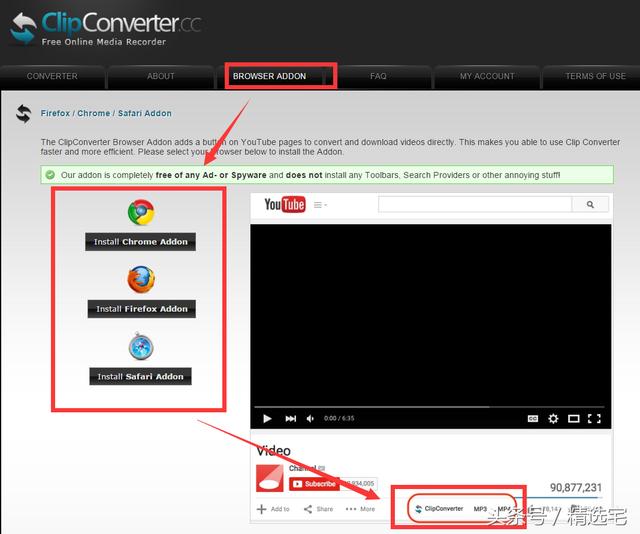Mute the video volume
Screen dimensions: 640x534
click(310, 418)
